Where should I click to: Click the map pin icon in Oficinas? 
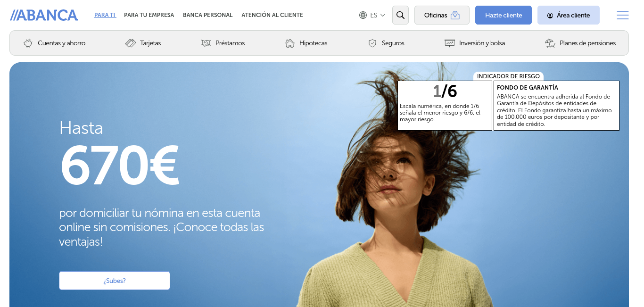tap(455, 15)
